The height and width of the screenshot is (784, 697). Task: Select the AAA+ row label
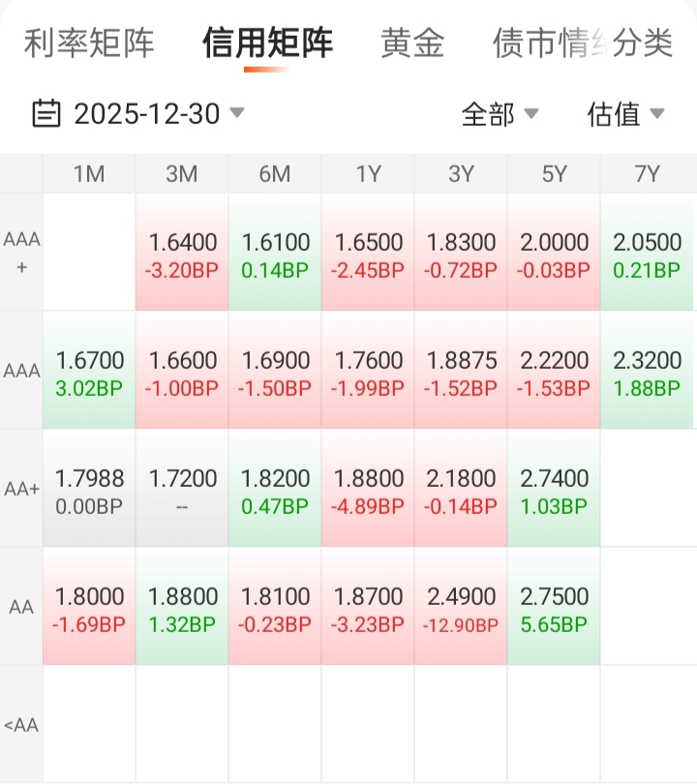[x=21, y=253]
